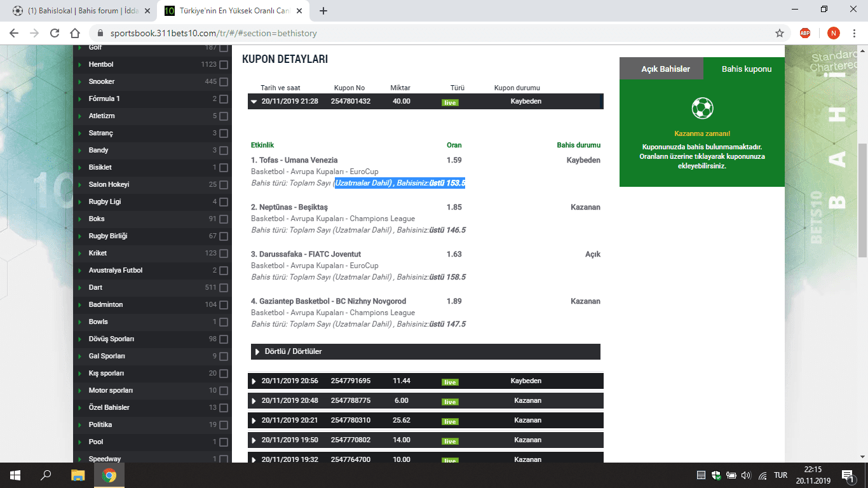Screen dimensions: 868x488
Task: Close the Bahislokal forum tab
Action: point(147,11)
